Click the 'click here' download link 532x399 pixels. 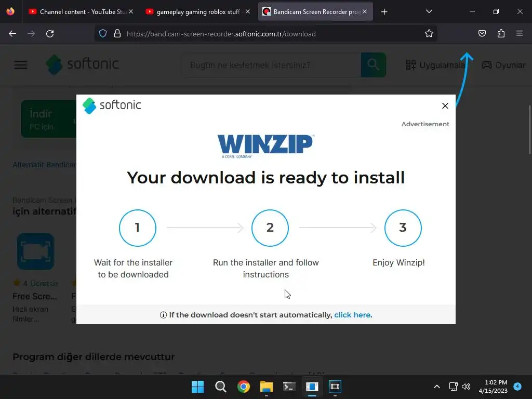352,315
